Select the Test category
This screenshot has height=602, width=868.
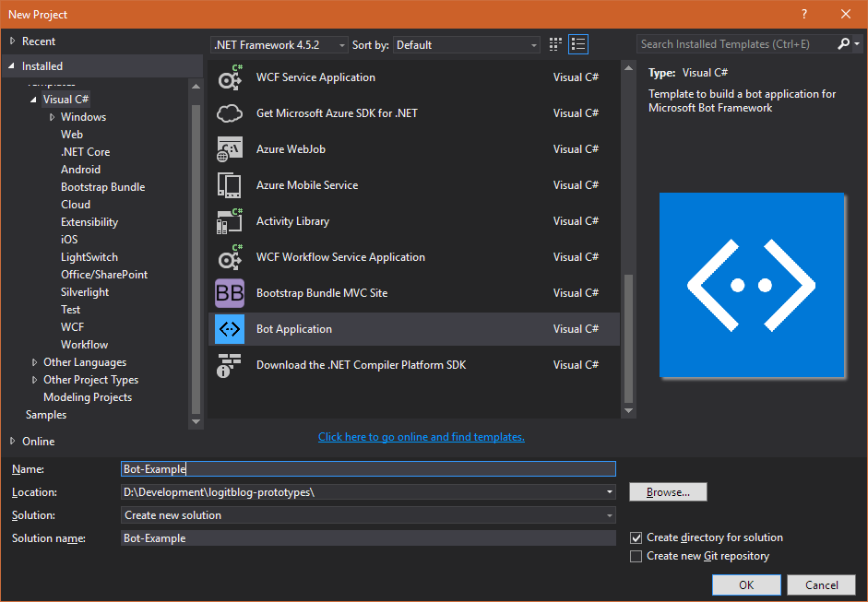pyautogui.click(x=71, y=310)
